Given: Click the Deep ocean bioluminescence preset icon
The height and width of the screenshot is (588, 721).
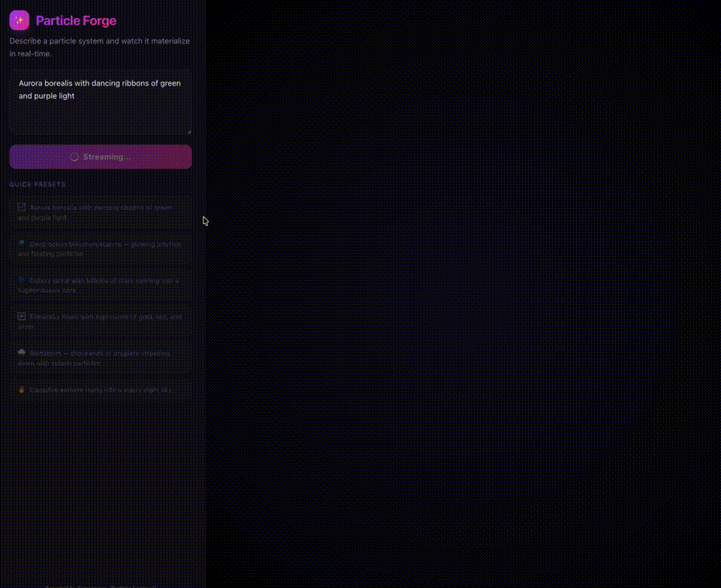Looking at the screenshot, I should click(22, 243).
